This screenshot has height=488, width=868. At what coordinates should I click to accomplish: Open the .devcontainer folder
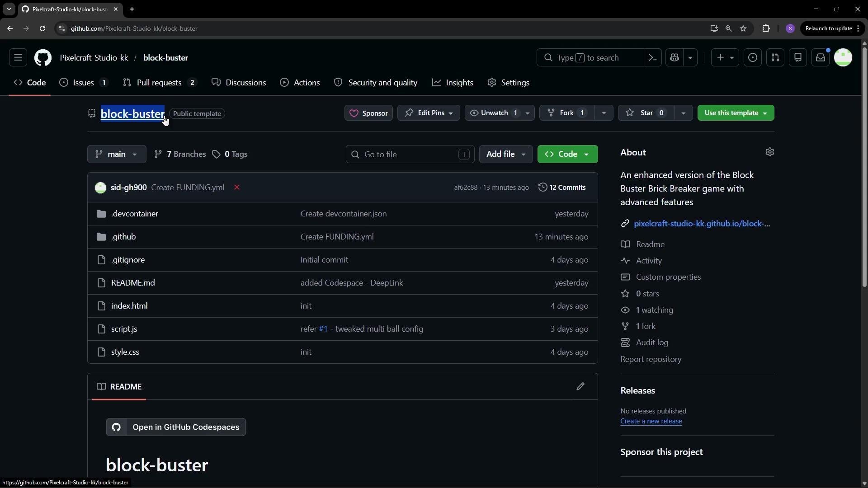point(135,214)
